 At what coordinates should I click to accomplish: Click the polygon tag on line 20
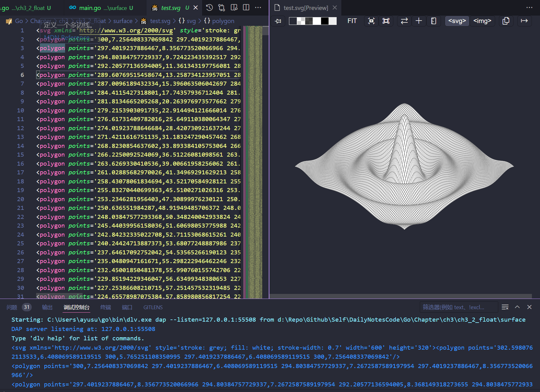pyautogui.click(x=52, y=199)
